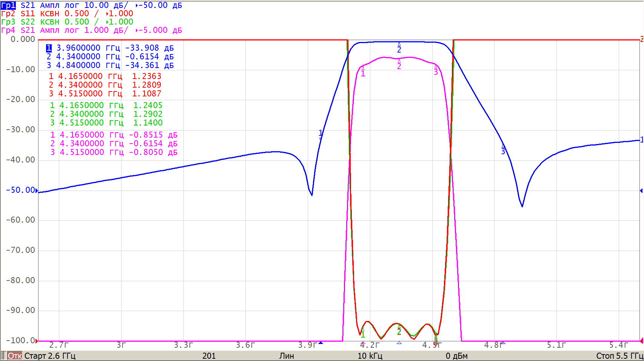
Task: Select blue marker readout 3.9600000 ГГц row
Action: [109, 48]
